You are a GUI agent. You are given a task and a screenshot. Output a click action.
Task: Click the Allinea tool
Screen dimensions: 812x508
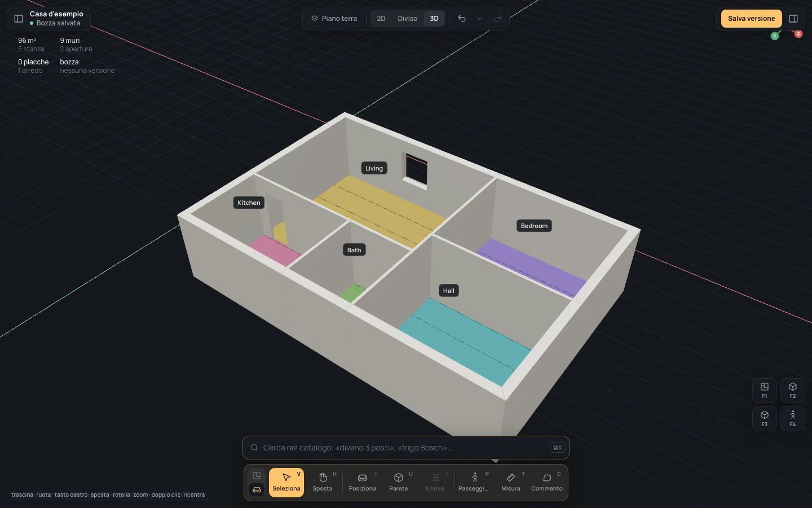[x=435, y=483]
